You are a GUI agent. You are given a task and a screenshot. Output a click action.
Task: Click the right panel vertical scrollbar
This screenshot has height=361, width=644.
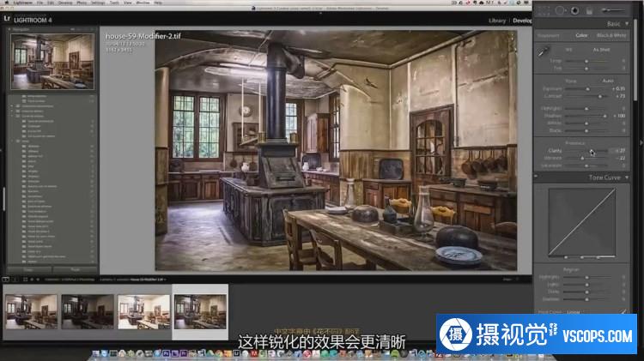(x=635, y=59)
